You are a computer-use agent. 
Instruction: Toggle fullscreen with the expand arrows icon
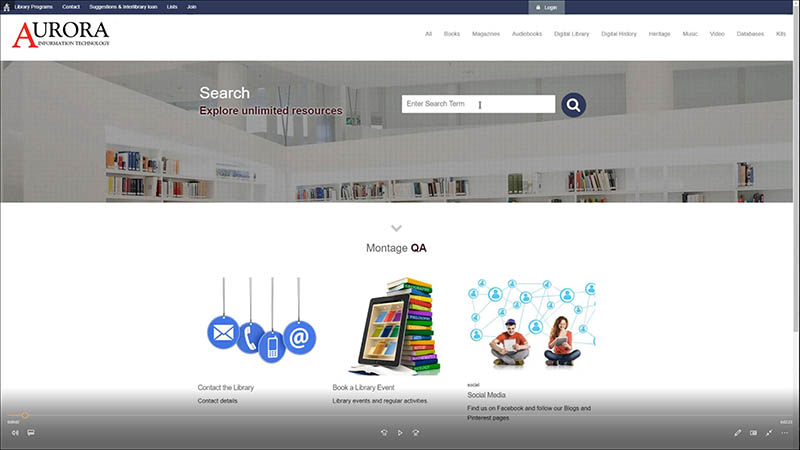[x=769, y=433]
